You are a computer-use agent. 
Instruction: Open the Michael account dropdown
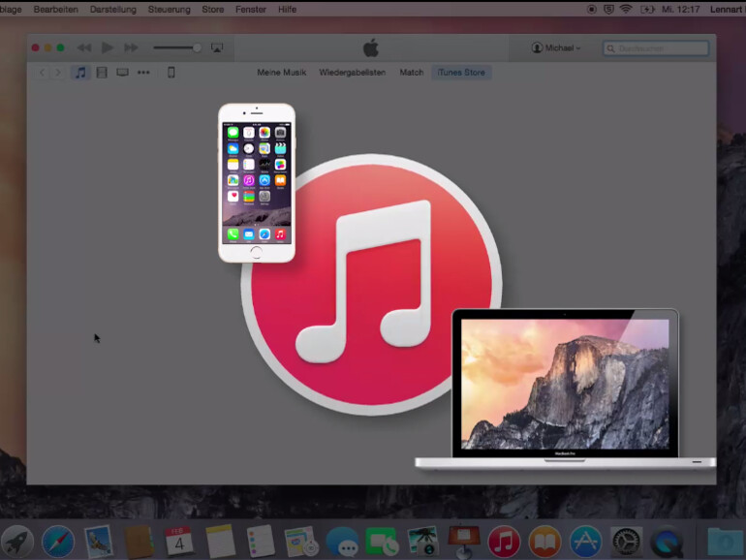tap(556, 47)
